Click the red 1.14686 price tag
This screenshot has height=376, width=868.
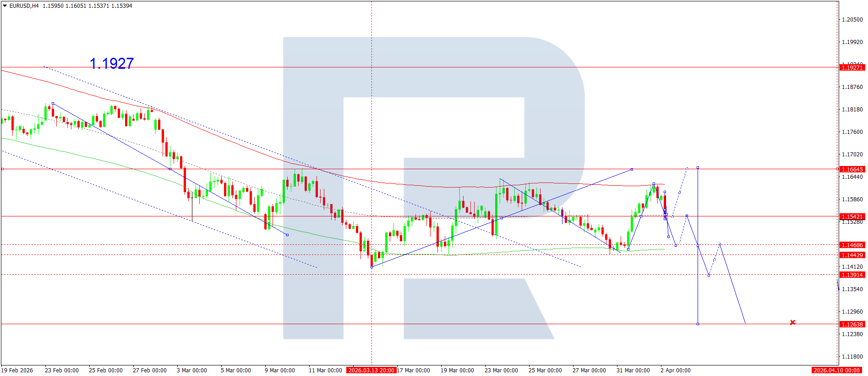point(852,245)
